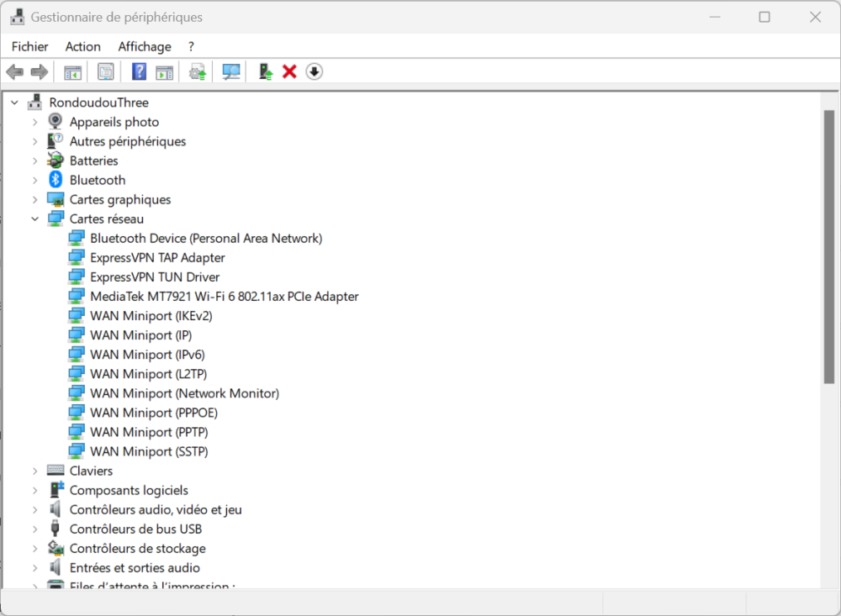Open the Affichage menu
The width and height of the screenshot is (841, 616).
tap(144, 47)
